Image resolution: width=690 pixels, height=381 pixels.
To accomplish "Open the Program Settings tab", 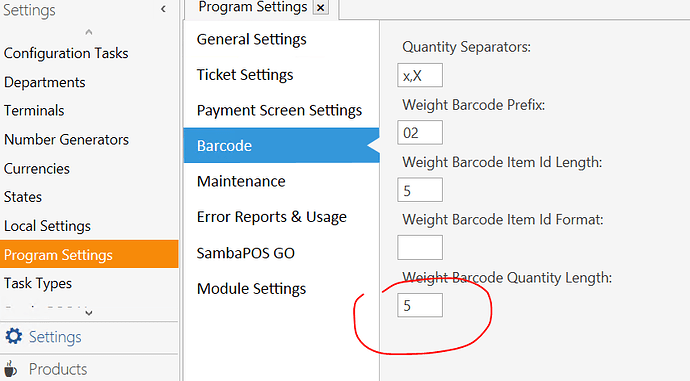I will coord(253,7).
